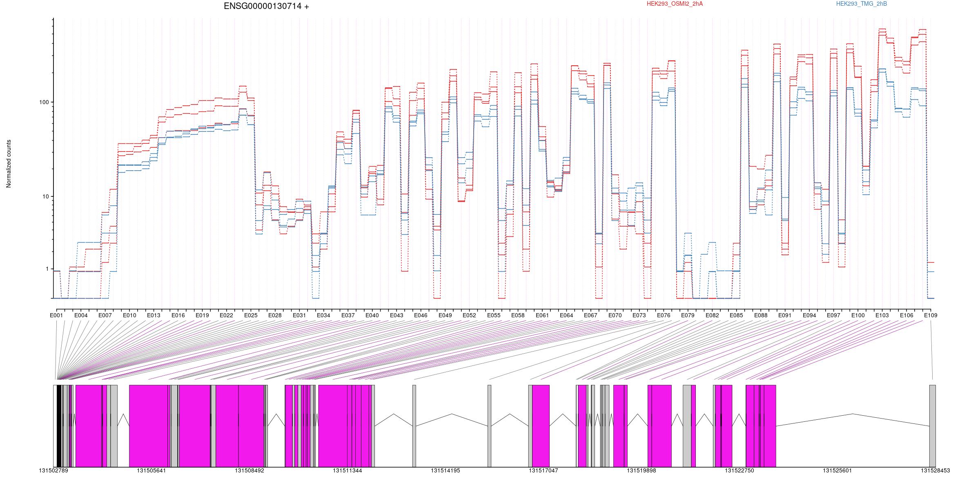This screenshot has width=980, height=490.
Task: Select exon label E109
Action: coord(931,315)
